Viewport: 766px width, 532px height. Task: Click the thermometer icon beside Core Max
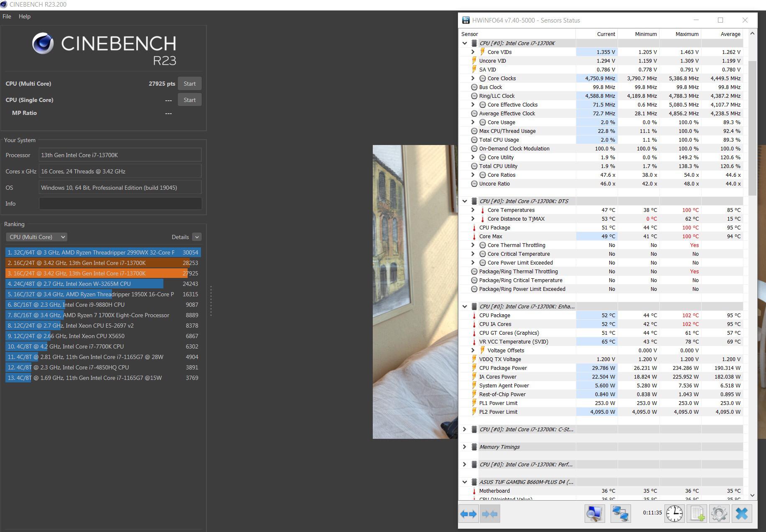(x=474, y=236)
